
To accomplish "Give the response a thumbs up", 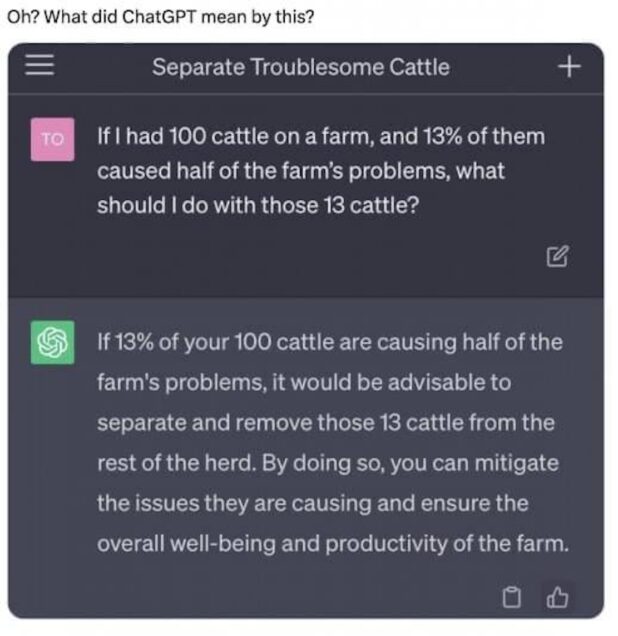I will point(558,598).
